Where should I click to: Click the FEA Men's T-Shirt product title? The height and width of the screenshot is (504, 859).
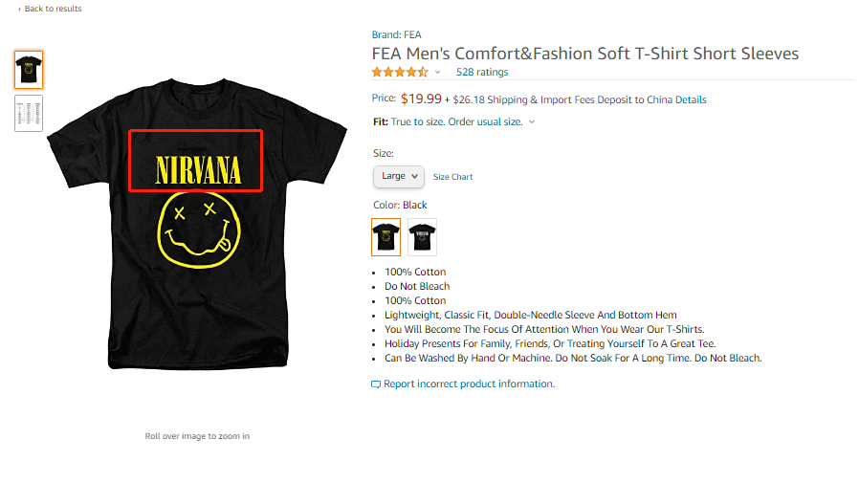[584, 54]
